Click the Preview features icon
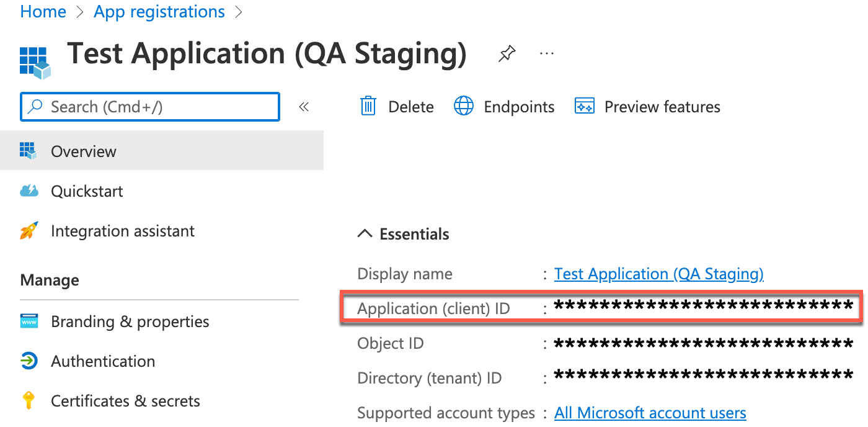 585,107
